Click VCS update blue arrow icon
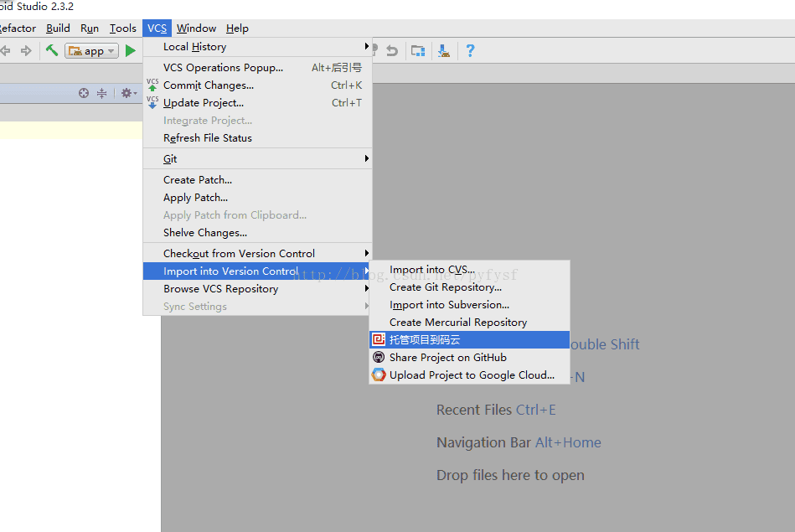Image resolution: width=795 pixels, height=532 pixels. [x=152, y=102]
